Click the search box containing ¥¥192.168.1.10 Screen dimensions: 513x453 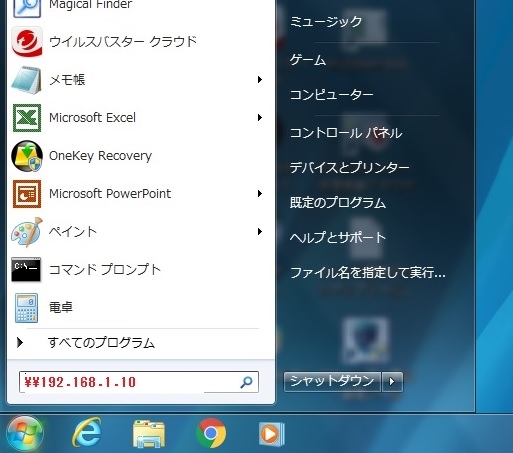pos(139,382)
